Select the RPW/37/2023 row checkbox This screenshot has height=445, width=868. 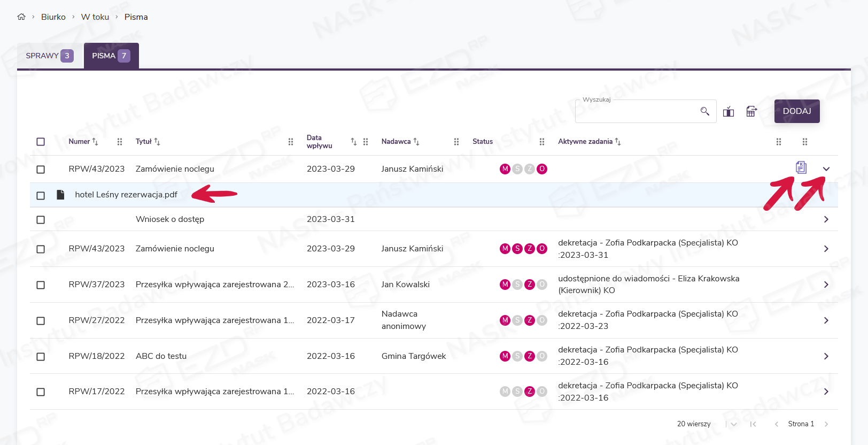[x=41, y=285]
